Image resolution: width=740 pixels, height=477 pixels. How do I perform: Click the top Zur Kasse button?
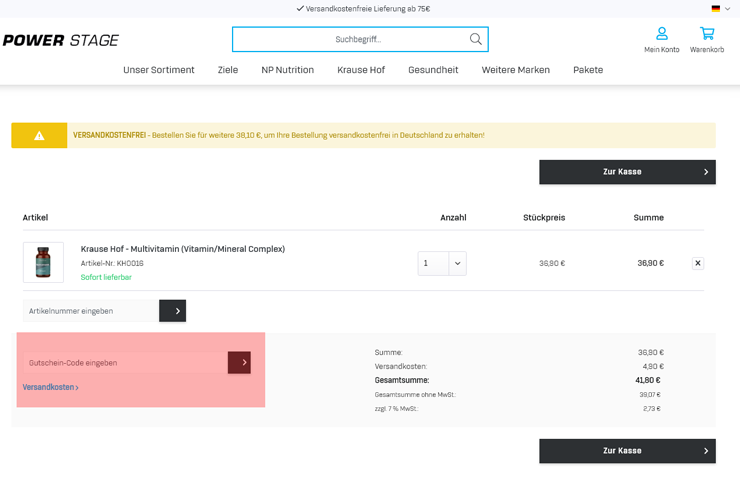627,172
